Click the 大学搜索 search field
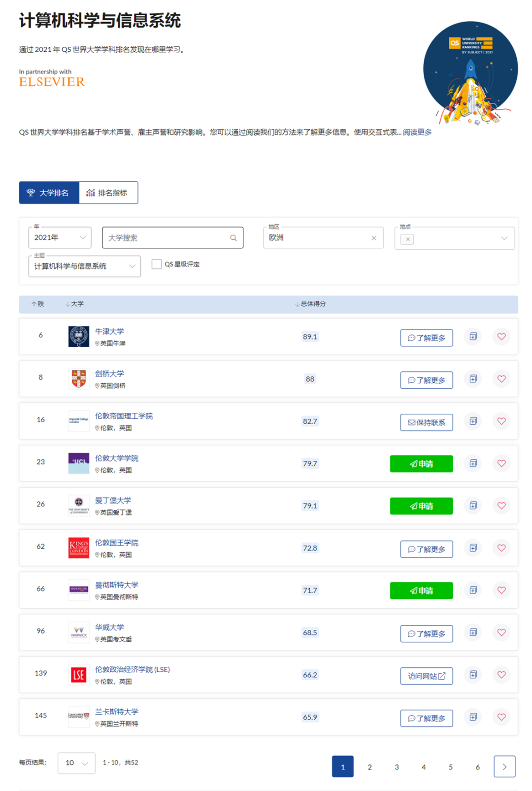 172,238
